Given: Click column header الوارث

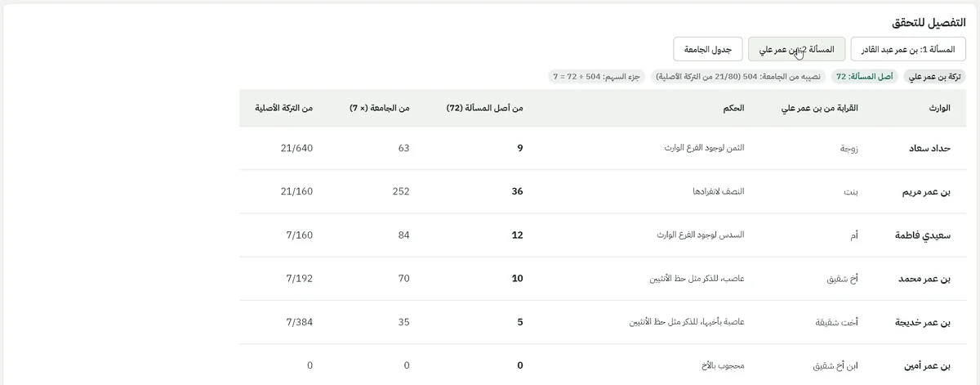Looking at the screenshot, I should [x=940, y=108].
